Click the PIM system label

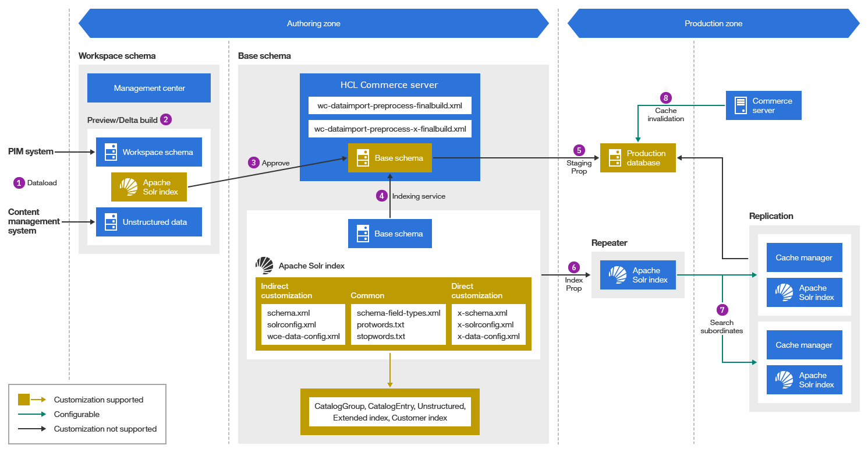point(31,152)
